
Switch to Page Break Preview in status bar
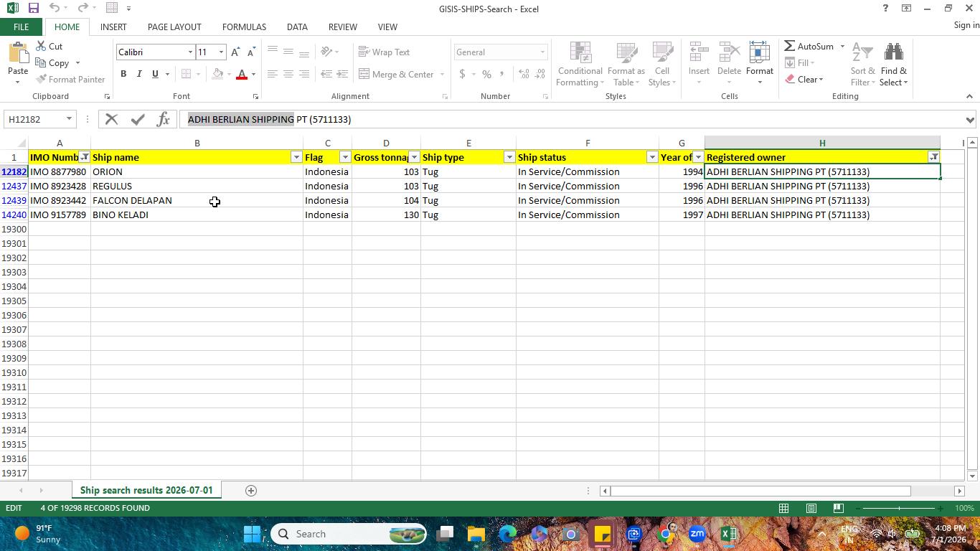coord(838,508)
